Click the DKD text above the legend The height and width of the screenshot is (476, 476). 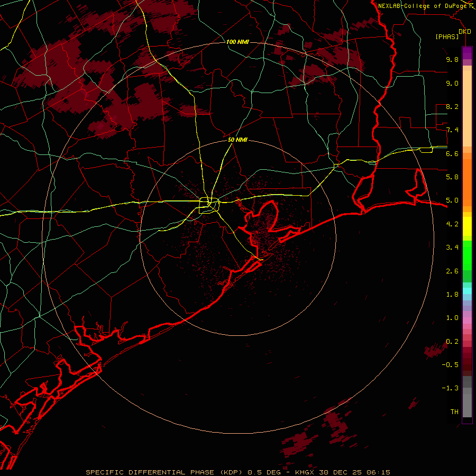coord(465,31)
